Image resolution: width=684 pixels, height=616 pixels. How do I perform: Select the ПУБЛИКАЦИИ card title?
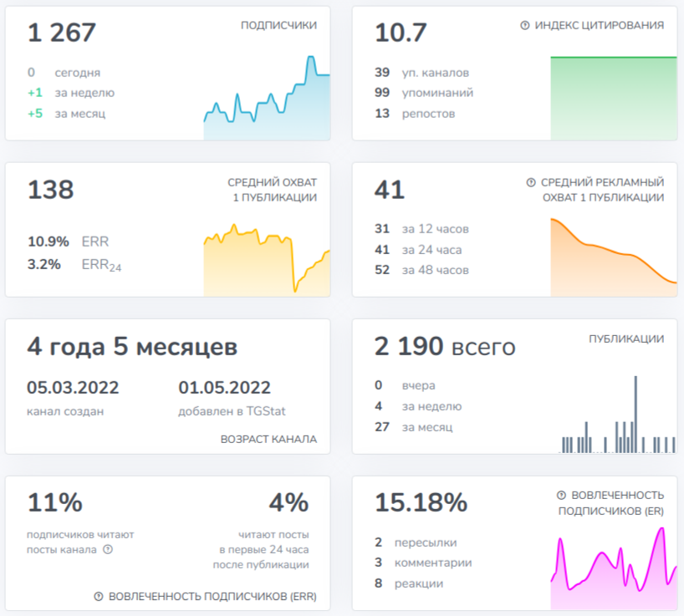tap(626, 339)
